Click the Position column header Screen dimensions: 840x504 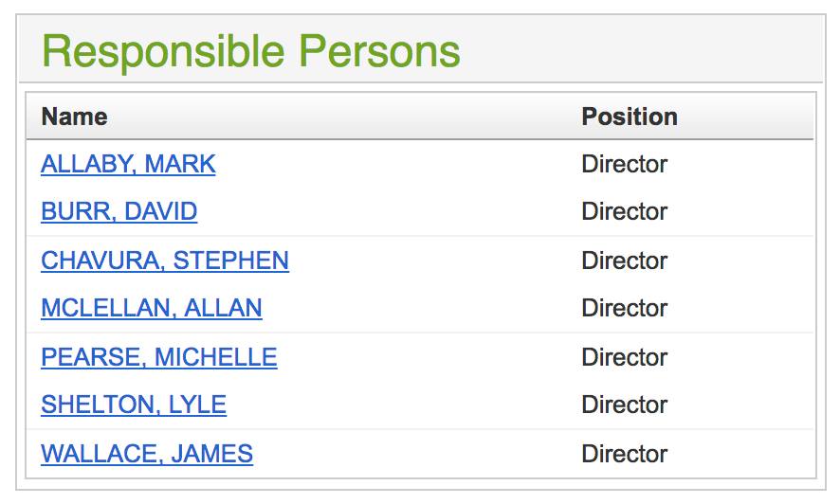629,117
